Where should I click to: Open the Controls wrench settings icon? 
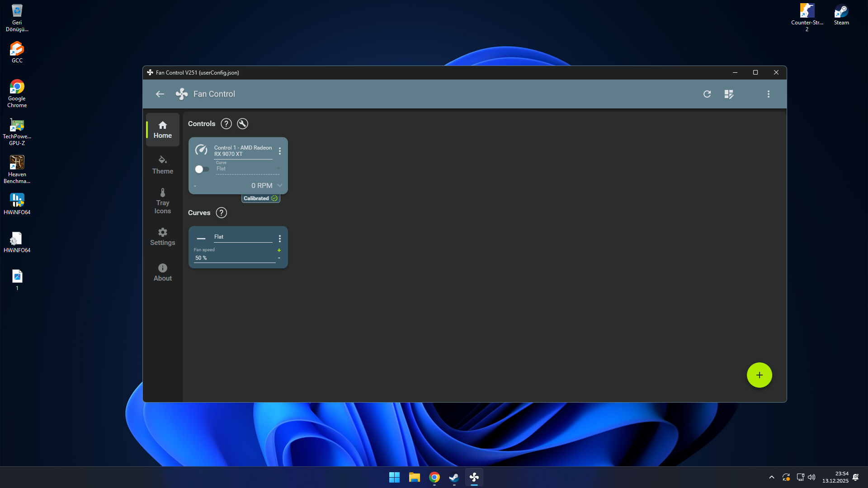243,124
